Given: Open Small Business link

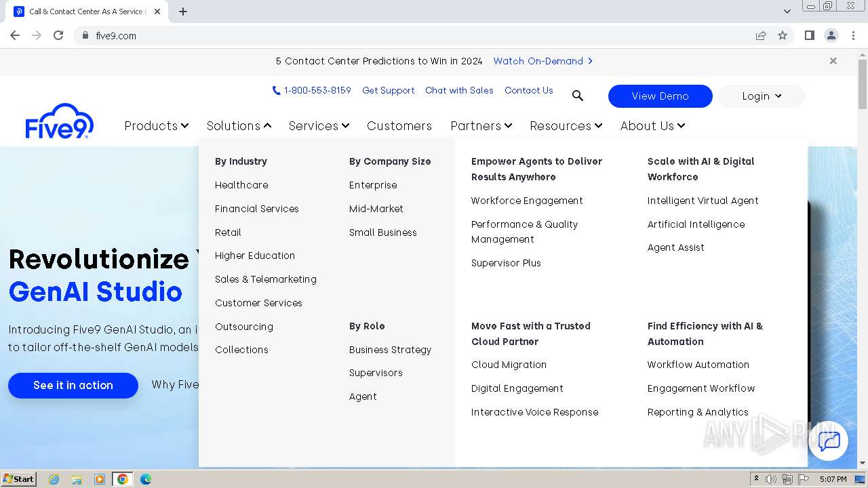Looking at the screenshot, I should pos(383,232).
